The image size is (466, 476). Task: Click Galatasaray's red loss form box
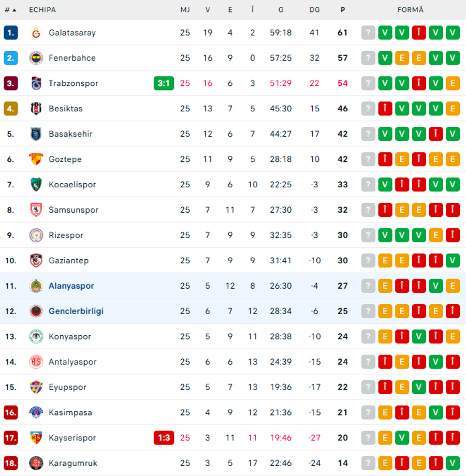419,33
